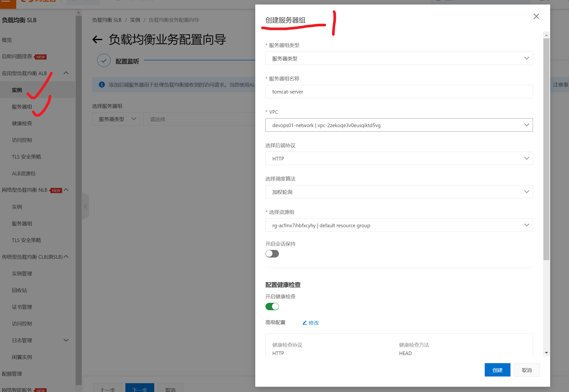Open 证书管理 in the CLB sidebar menu

point(22,307)
